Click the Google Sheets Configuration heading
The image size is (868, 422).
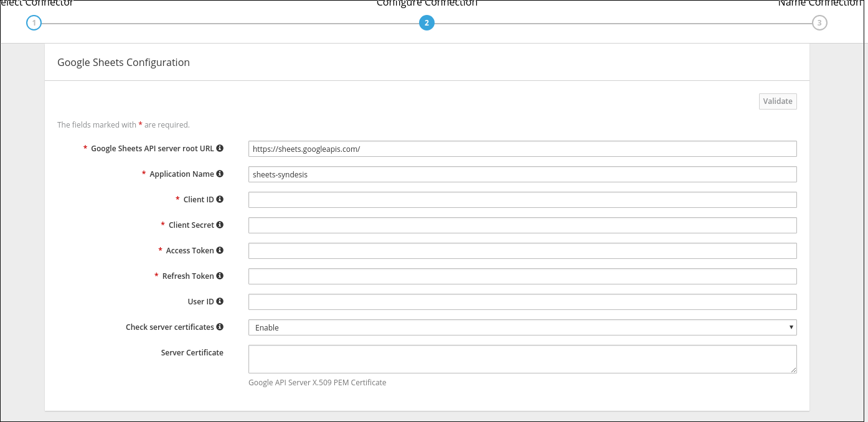coord(123,62)
